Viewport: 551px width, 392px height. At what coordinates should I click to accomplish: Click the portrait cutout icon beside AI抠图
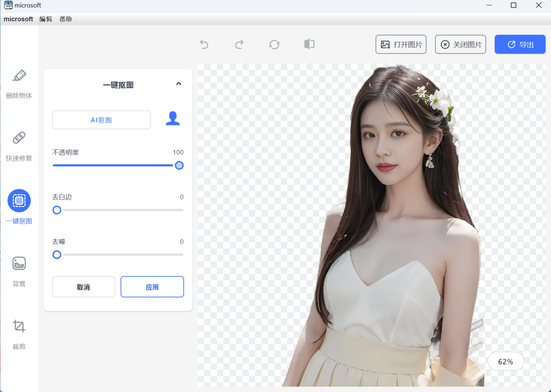172,118
